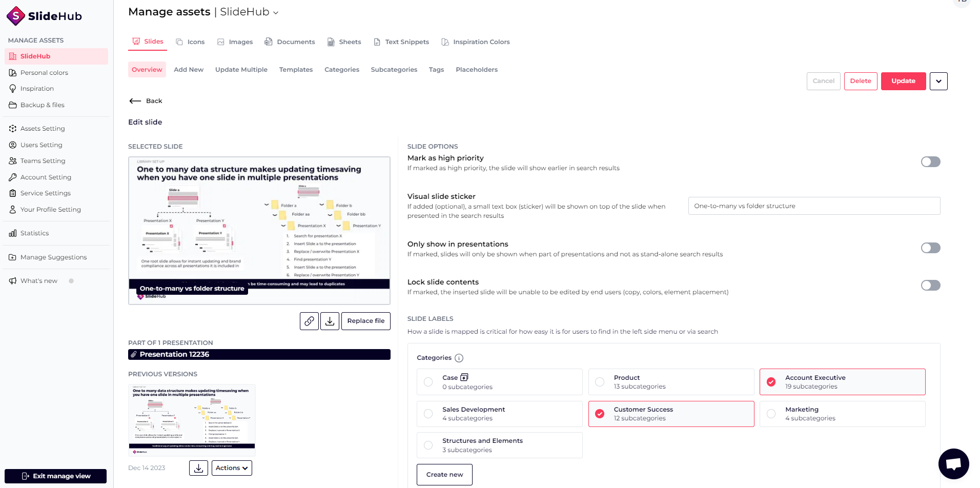This screenshot has height=488, width=980.
Task: Download the selected slide via download icon
Action: [x=330, y=321]
